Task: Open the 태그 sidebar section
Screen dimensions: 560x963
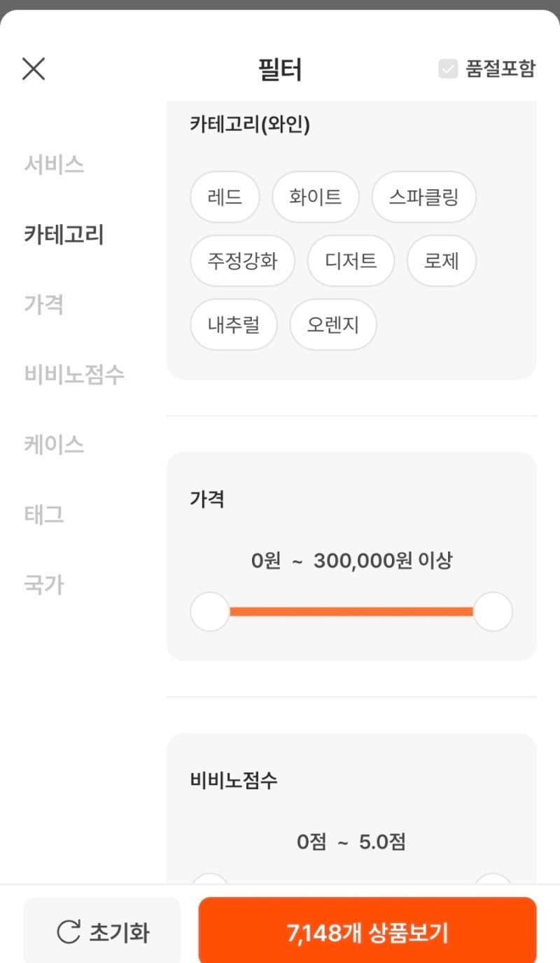Action: 44,515
